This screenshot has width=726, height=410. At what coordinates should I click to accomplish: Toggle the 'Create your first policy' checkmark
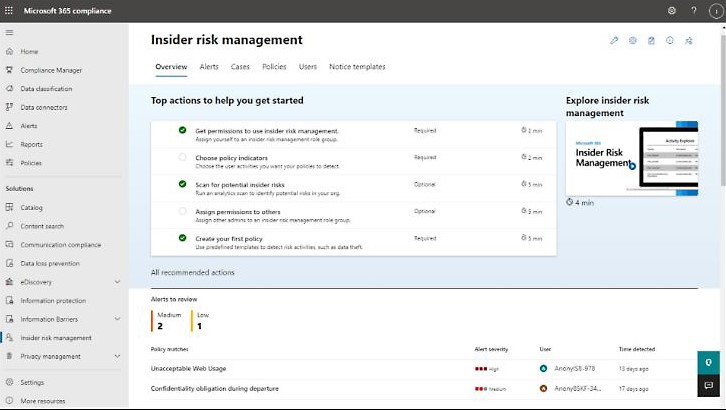point(182,237)
